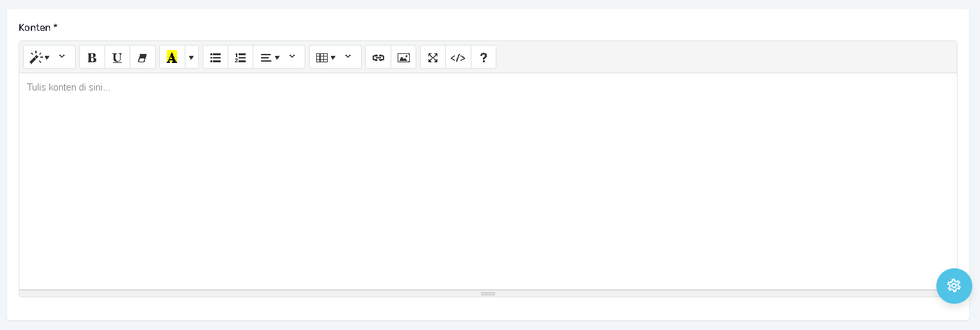Click the editor resize handle bar
This screenshot has height=330, width=980.
coord(488,293)
